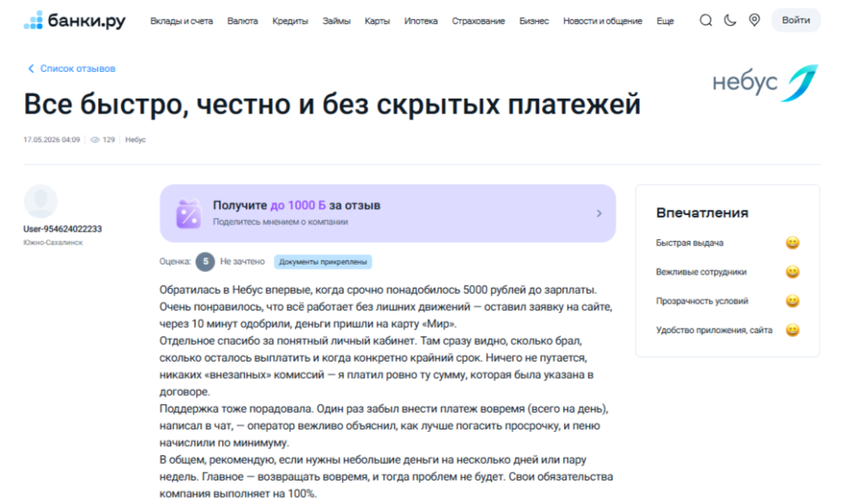
Task: Click the Небус company logo
Action: pos(765,83)
